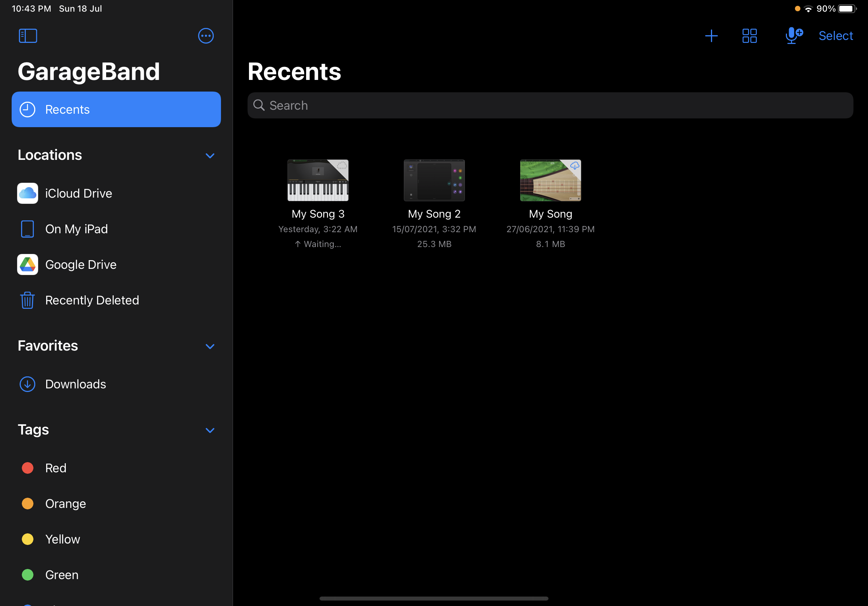The height and width of the screenshot is (606, 868).
Task: Click the 'My Song' title text
Action: [x=550, y=214]
